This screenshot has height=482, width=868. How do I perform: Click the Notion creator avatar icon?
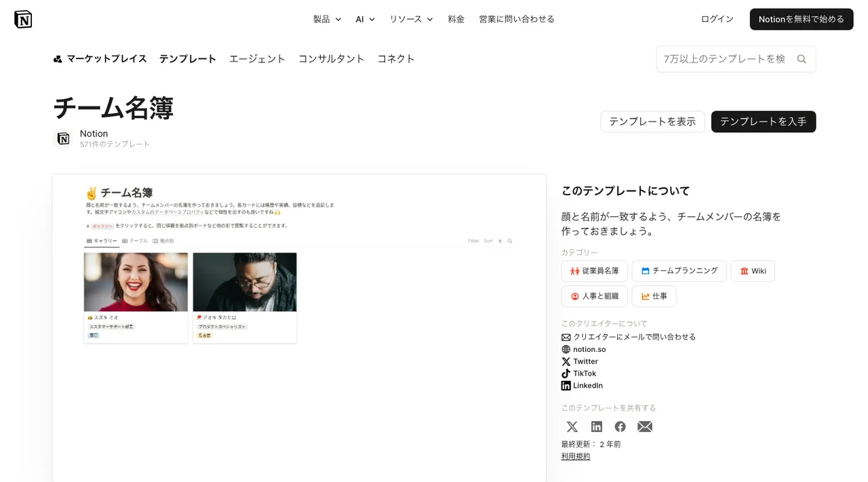(63, 138)
